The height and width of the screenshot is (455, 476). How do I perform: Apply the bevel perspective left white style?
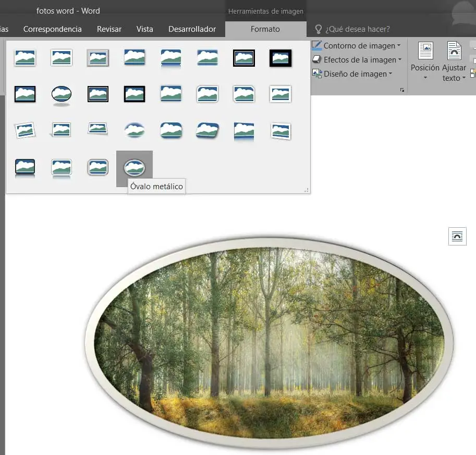[x=280, y=131]
